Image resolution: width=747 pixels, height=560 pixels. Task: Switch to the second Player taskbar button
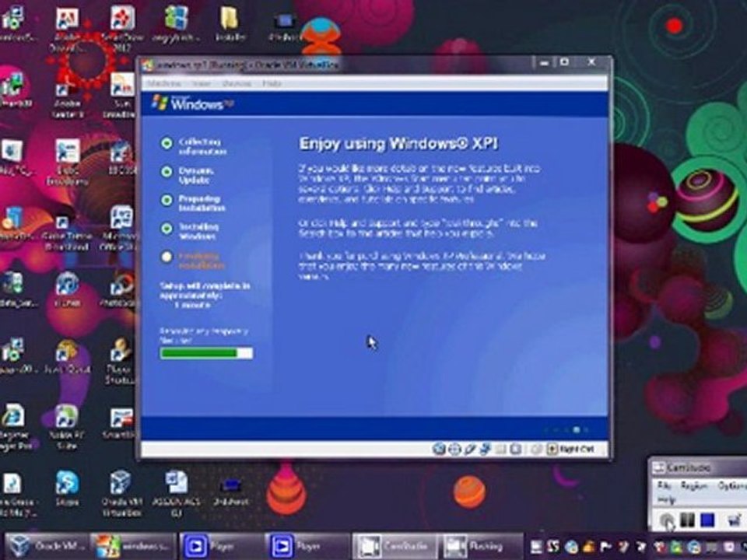[308, 546]
